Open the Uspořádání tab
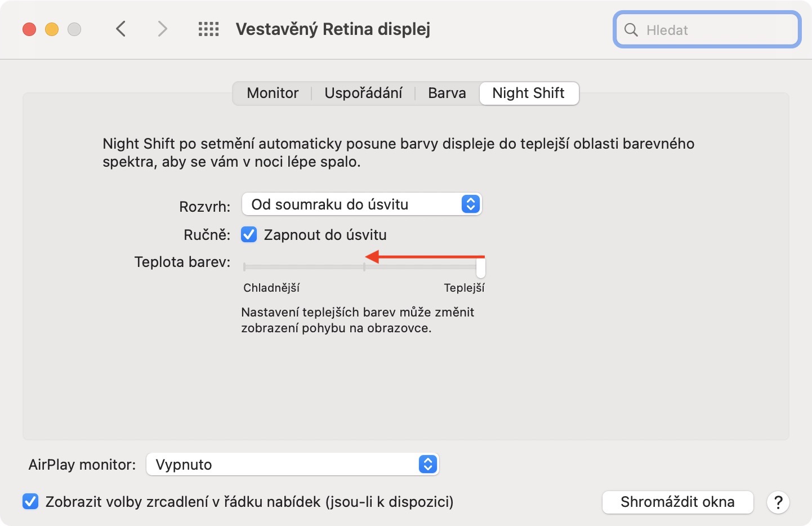The width and height of the screenshot is (812, 526). tap(363, 93)
